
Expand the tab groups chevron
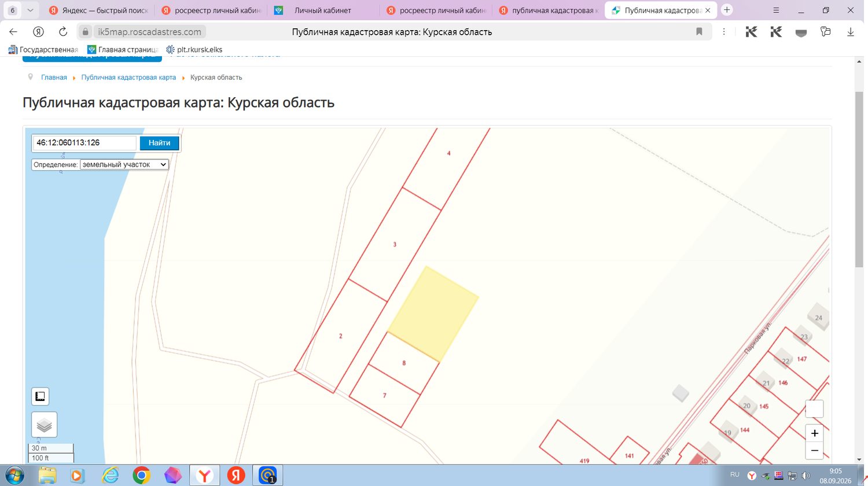(30, 10)
